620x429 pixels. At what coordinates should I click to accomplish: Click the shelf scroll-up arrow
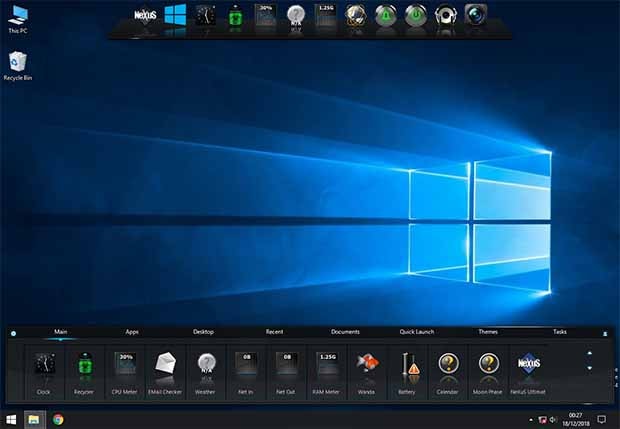[590, 353]
